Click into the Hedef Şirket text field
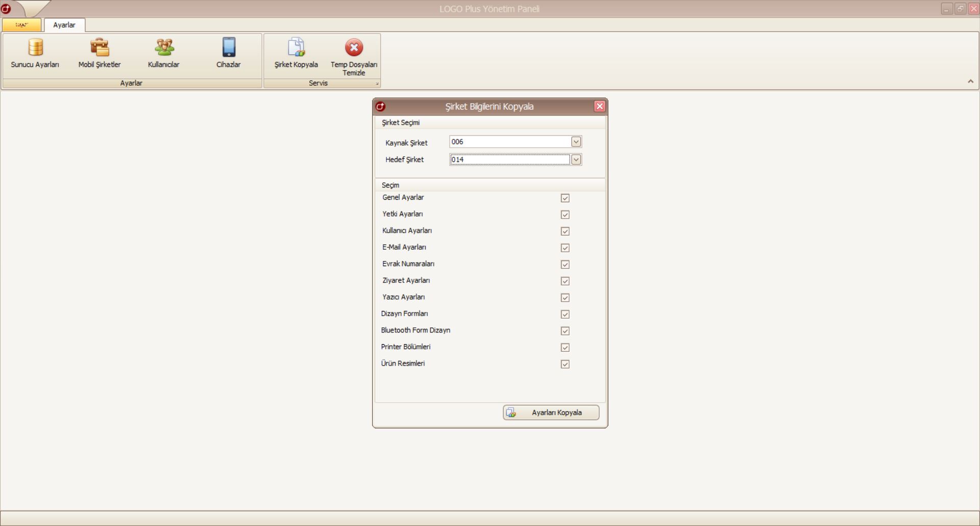980x526 pixels. [x=509, y=160]
